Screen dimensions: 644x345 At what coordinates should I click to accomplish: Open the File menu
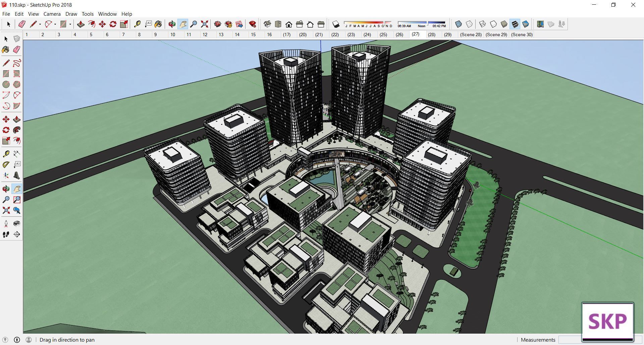6,14
